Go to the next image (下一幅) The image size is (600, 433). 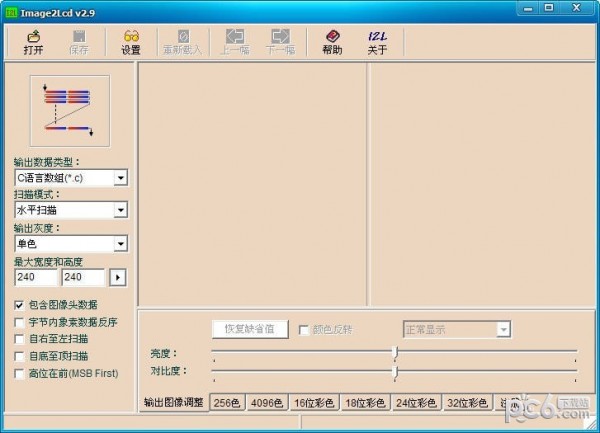(280, 42)
